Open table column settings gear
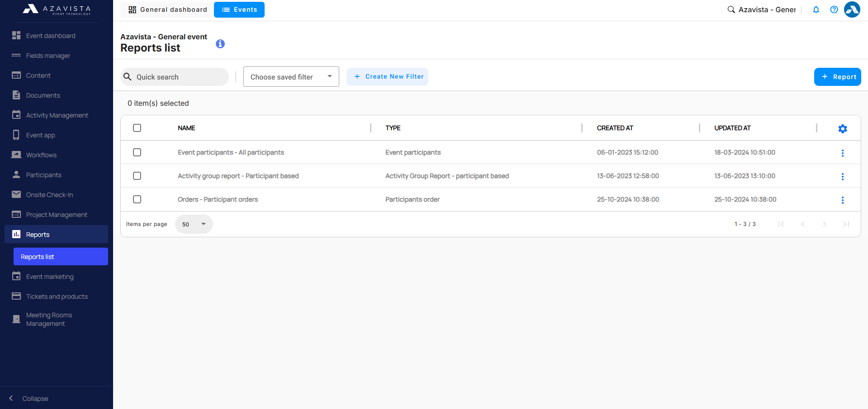Viewport: 868px width, 409px height. click(x=843, y=129)
